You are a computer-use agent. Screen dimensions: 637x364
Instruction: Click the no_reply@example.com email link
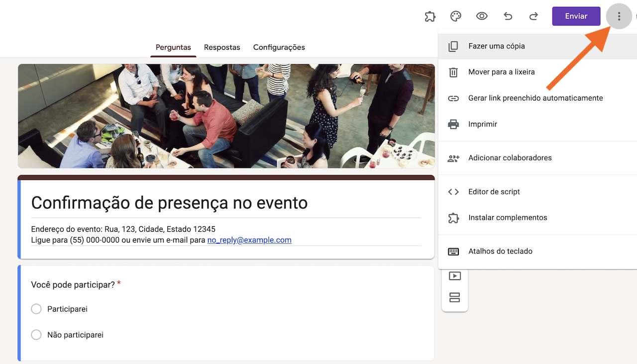(x=249, y=240)
